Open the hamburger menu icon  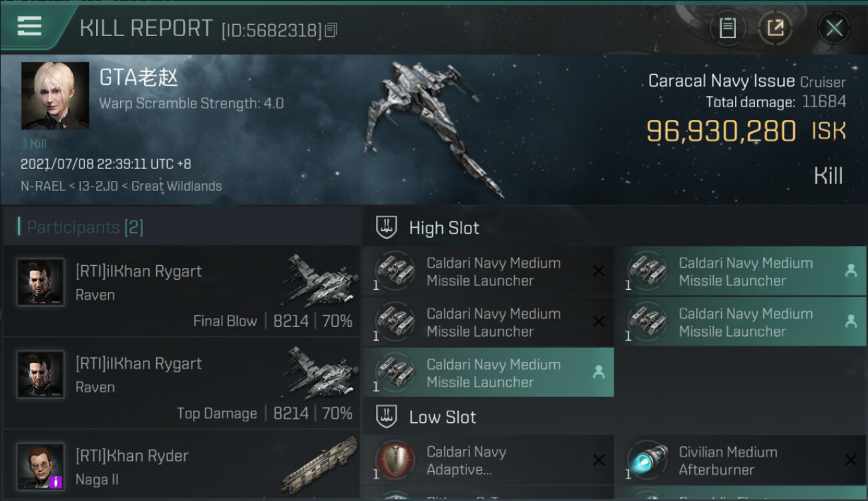click(29, 26)
